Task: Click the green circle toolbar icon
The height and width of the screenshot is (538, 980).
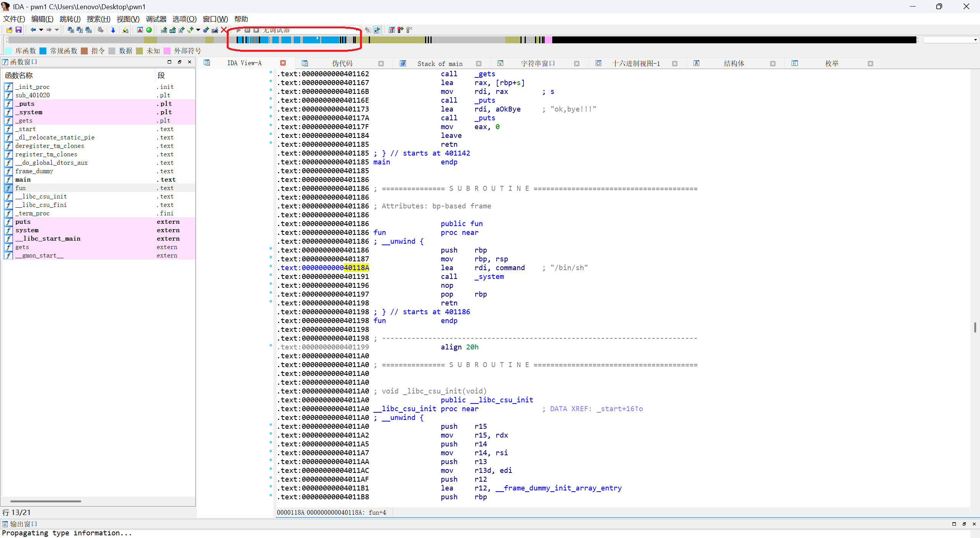Action: (x=149, y=30)
